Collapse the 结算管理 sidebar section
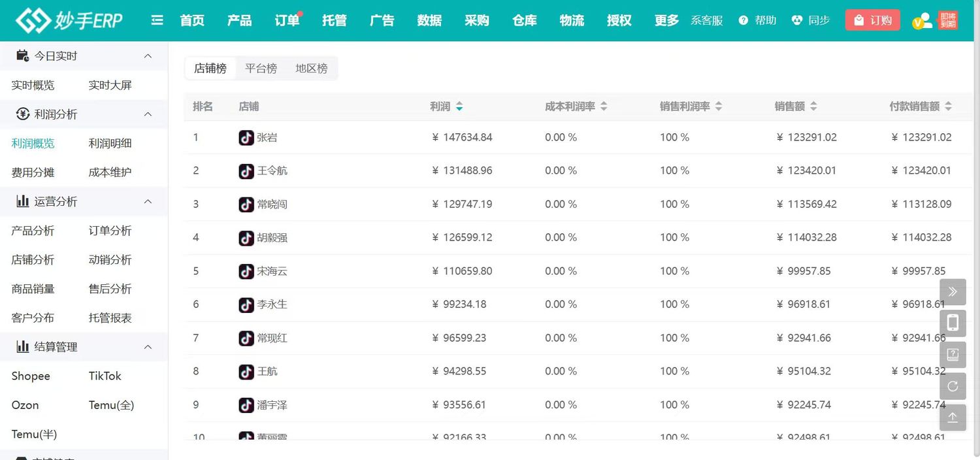Viewport: 980px width, 460px height. [148, 347]
